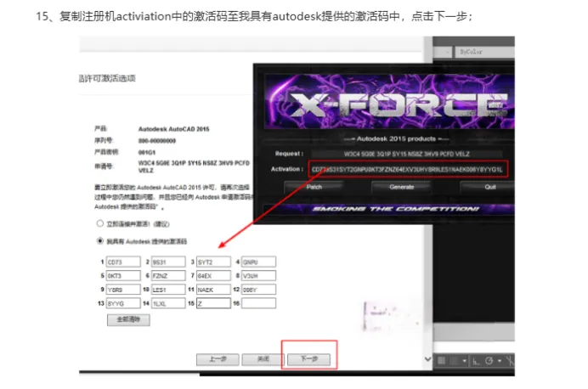Screen dimensions: 588x389
Task: Click activation code field 12
Action: pyautogui.click(x=259, y=290)
